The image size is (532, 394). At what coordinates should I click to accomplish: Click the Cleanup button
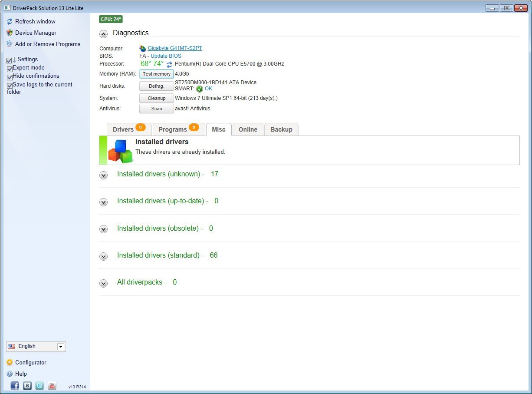pos(157,98)
